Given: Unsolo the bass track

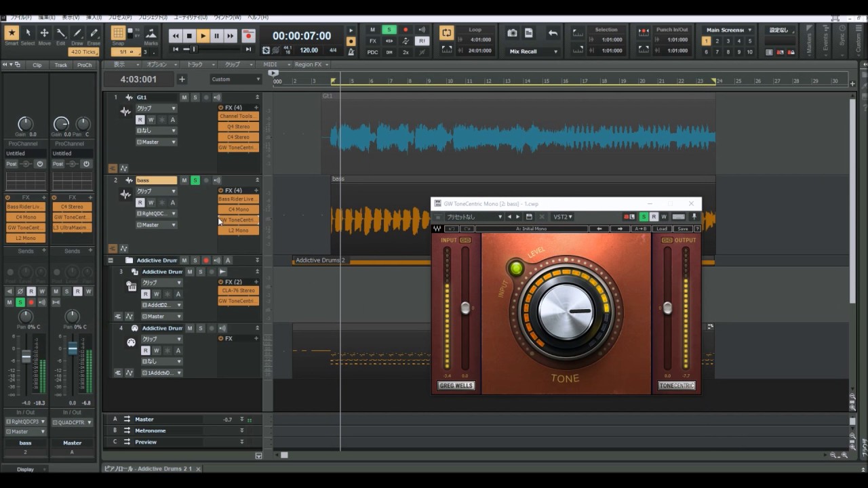Looking at the screenshot, I should click(195, 180).
